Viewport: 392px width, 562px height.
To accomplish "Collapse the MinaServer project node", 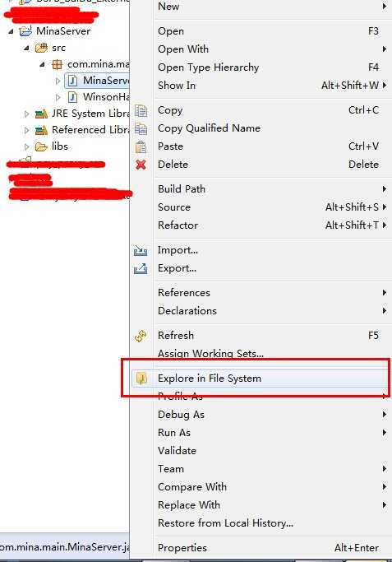I will (x=12, y=31).
